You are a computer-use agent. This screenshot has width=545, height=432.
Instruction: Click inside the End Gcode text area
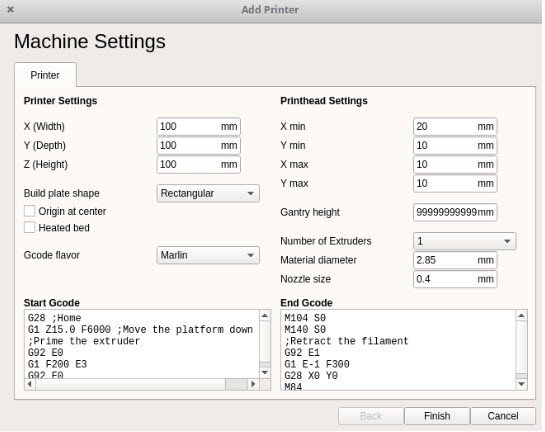pyautogui.click(x=398, y=350)
